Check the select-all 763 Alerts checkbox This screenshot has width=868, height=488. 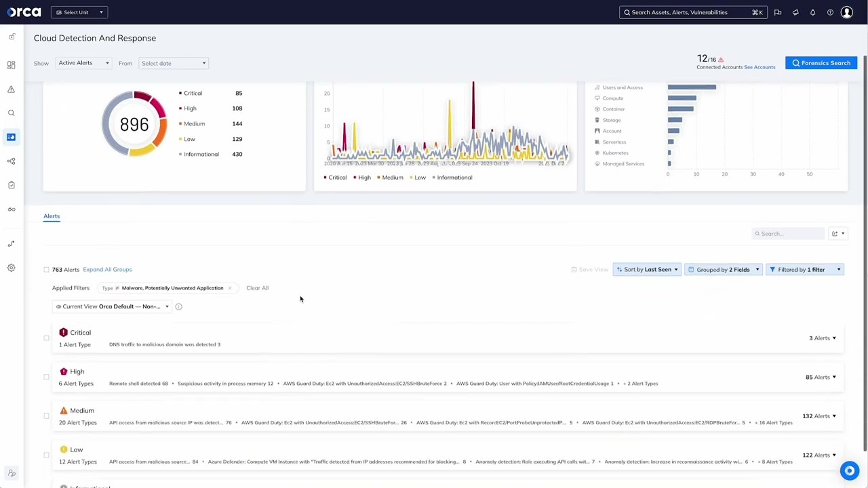click(46, 270)
